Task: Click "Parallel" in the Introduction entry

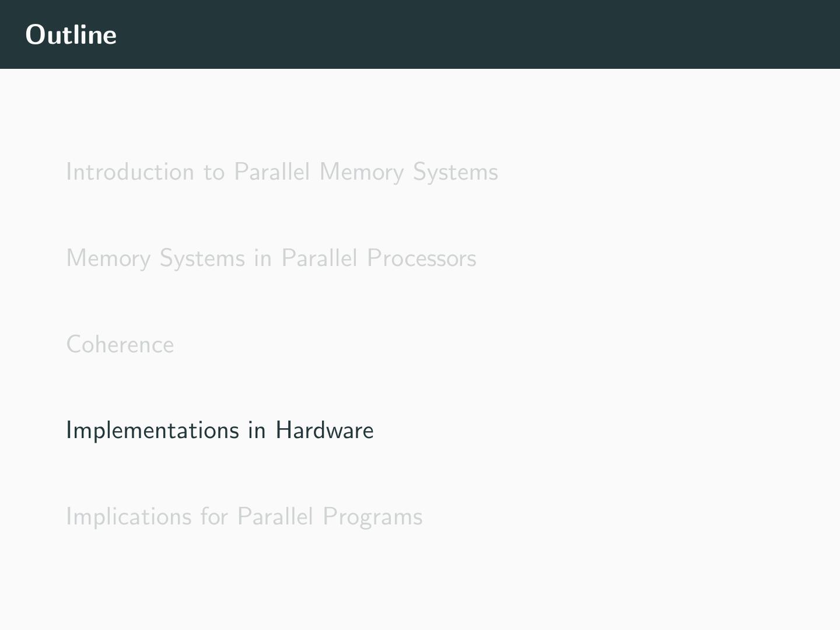Action: (272, 172)
